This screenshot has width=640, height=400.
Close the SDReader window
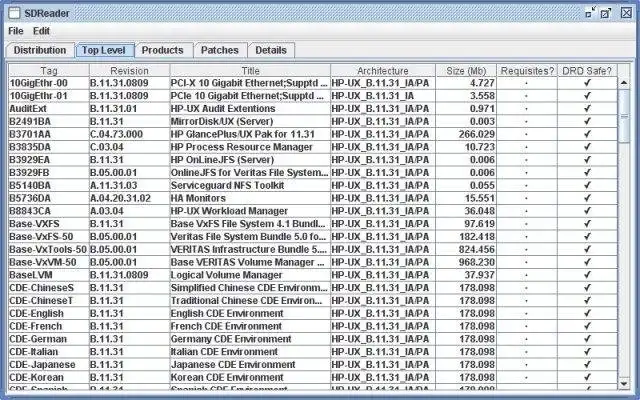626,13
